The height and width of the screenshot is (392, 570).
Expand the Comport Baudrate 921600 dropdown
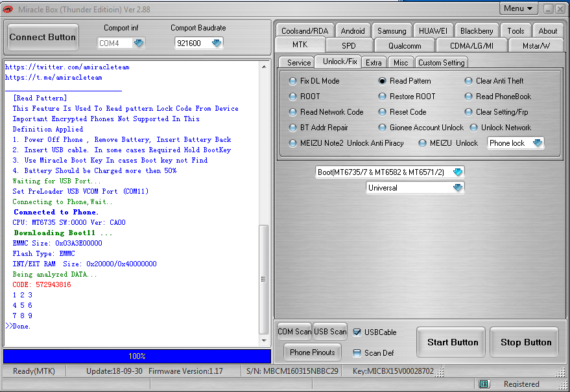[x=217, y=43]
